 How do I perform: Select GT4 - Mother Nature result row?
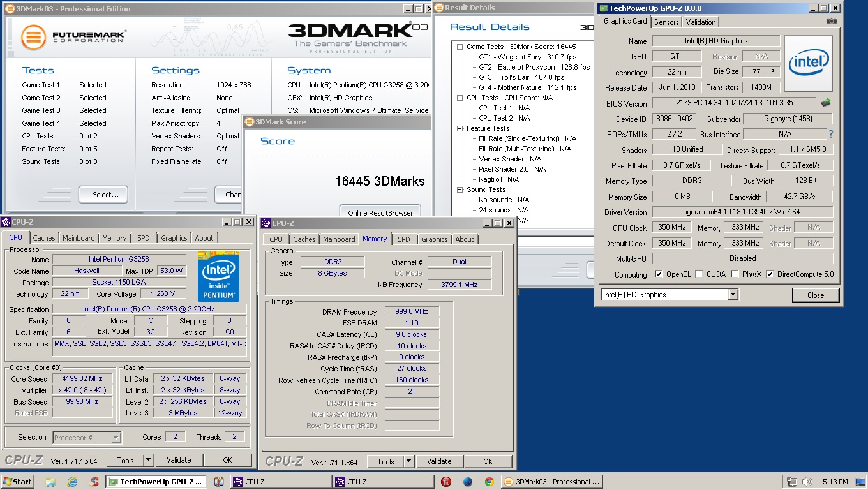click(x=528, y=87)
